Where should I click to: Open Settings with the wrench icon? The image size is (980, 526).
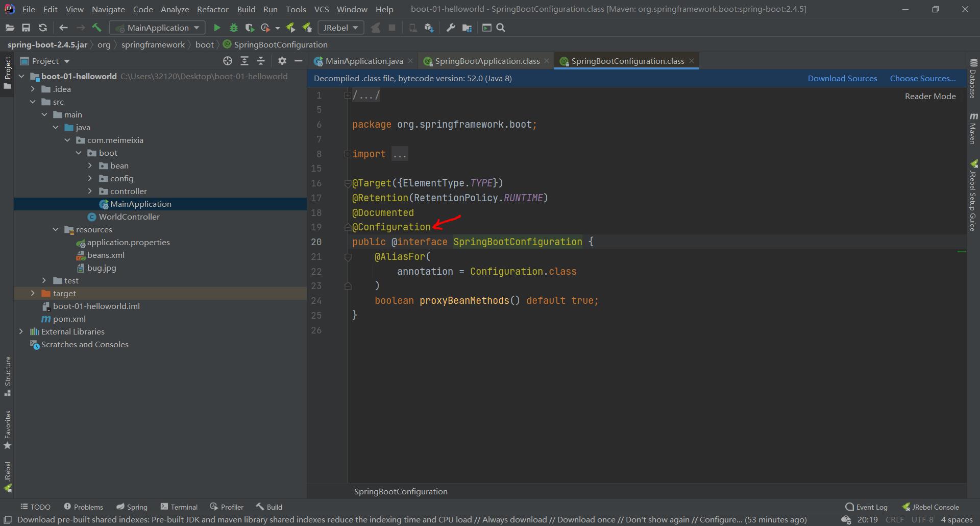(451, 28)
